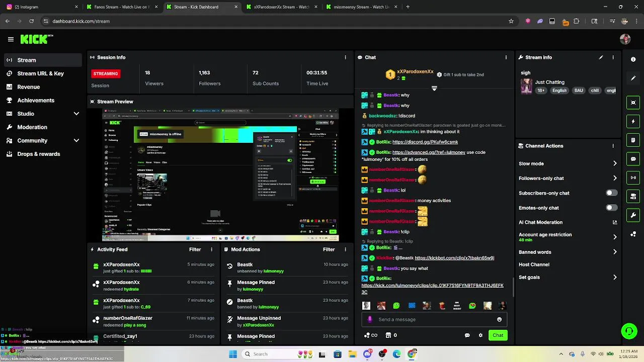Click Filter in Activity Feed
The height and width of the screenshot is (362, 644).
[x=195, y=249]
